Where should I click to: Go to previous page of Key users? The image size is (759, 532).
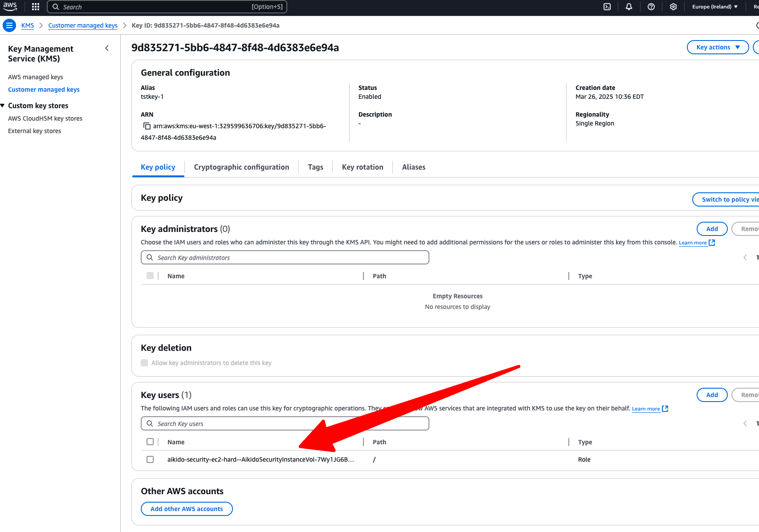click(745, 423)
